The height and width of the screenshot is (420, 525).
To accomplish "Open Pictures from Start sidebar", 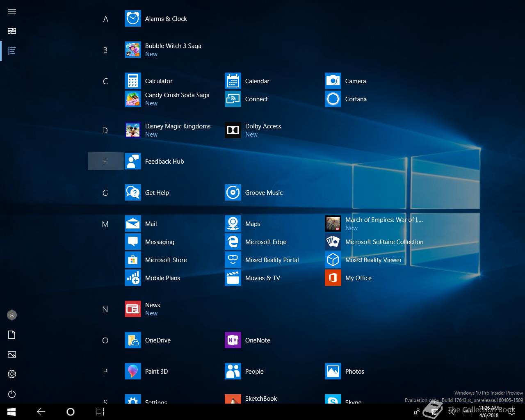I will tap(12, 354).
